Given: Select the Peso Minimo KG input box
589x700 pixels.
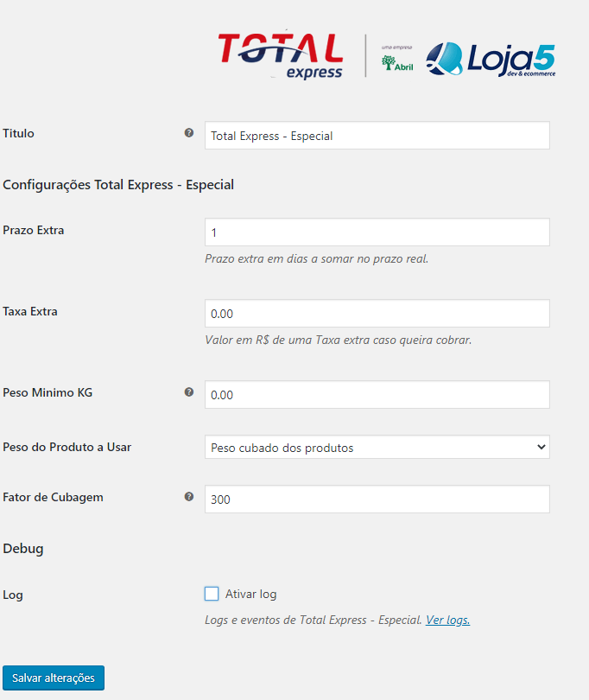Looking at the screenshot, I should 377,395.
